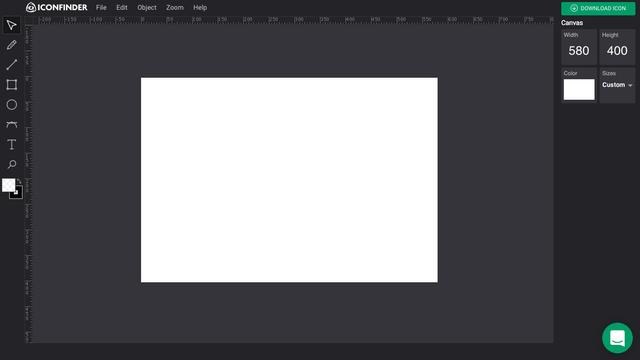
Task: Open the Help menu
Action: click(x=200, y=7)
